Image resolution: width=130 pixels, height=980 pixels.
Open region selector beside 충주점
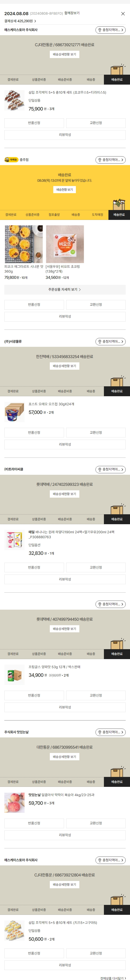(x=111, y=160)
